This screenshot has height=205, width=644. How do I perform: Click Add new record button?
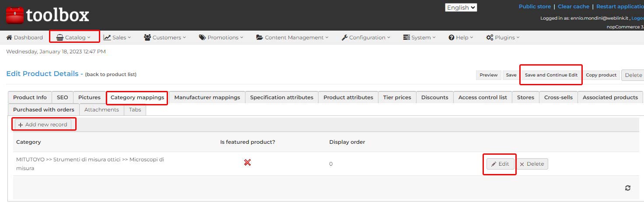(43, 125)
